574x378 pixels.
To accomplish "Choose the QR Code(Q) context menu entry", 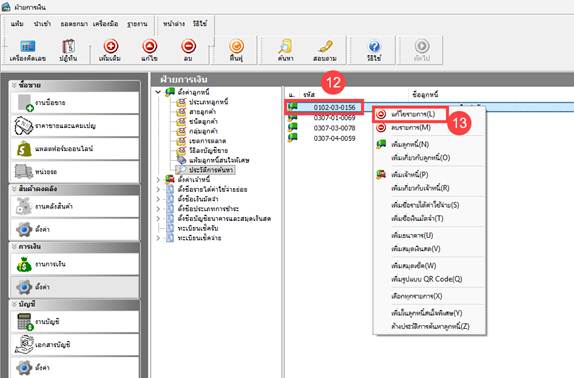I will pyautogui.click(x=429, y=279).
